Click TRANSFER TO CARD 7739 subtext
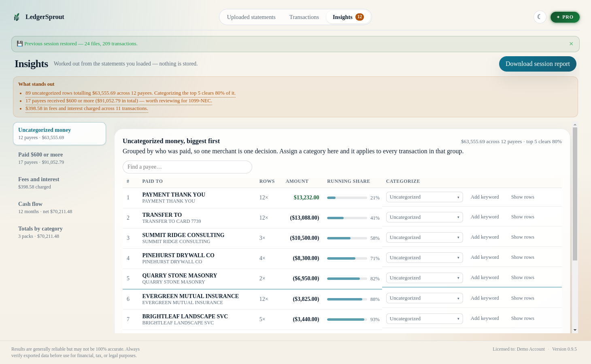This screenshot has width=591, height=364. [172, 221]
